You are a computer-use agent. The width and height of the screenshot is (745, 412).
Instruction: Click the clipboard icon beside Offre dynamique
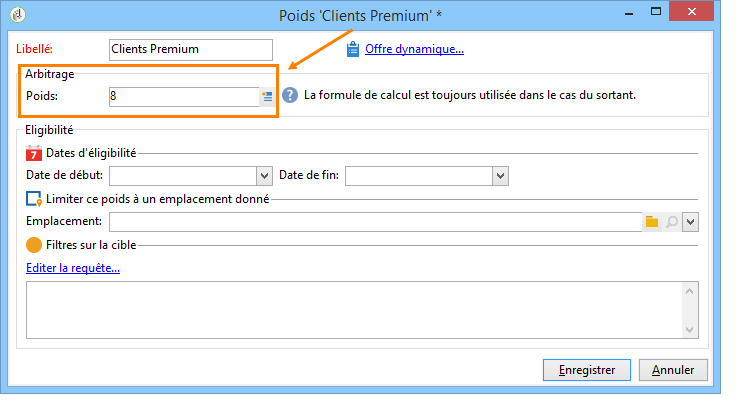(353, 49)
